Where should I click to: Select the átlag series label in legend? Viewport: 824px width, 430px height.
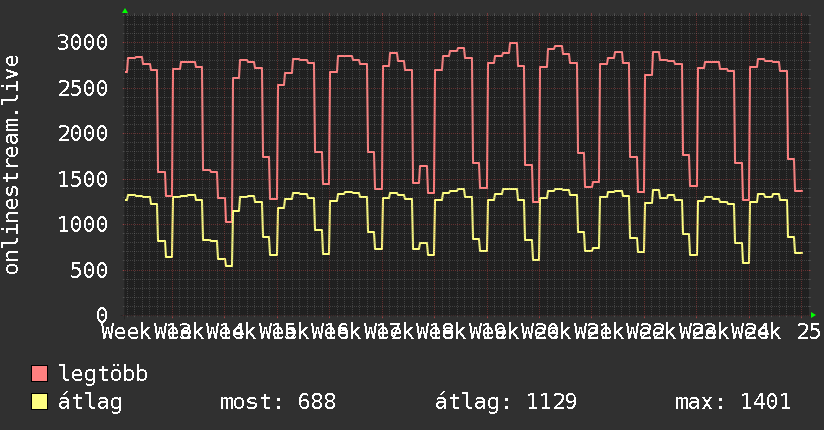[x=90, y=402]
